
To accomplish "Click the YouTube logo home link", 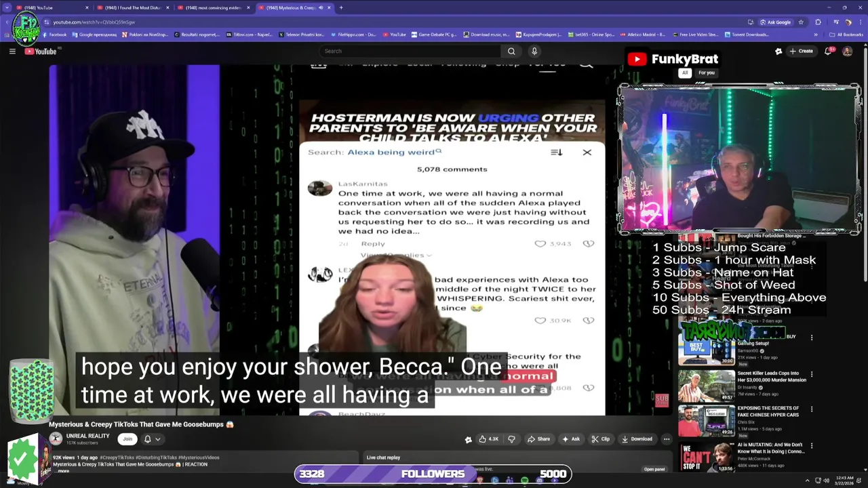I will click(41, 52).
